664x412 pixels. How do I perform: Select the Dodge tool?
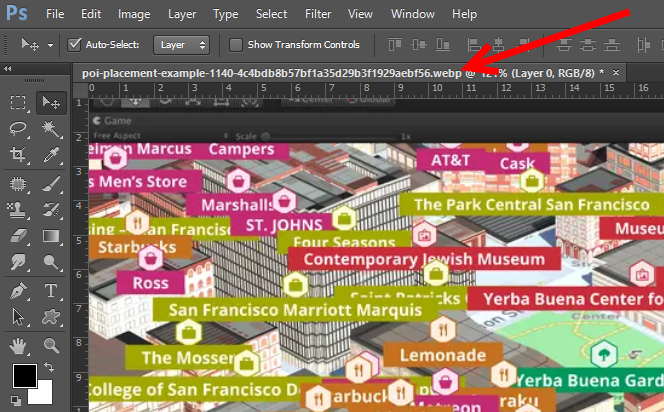(x=51, y=262)
